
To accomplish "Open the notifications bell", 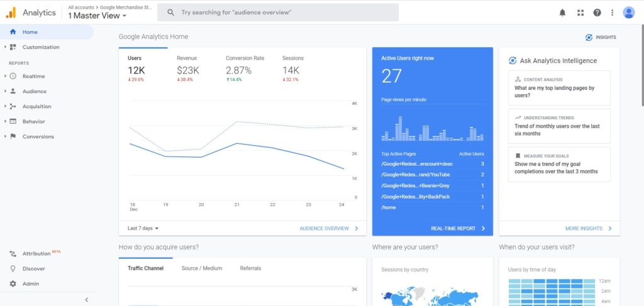I will click(x=562, y=13).
